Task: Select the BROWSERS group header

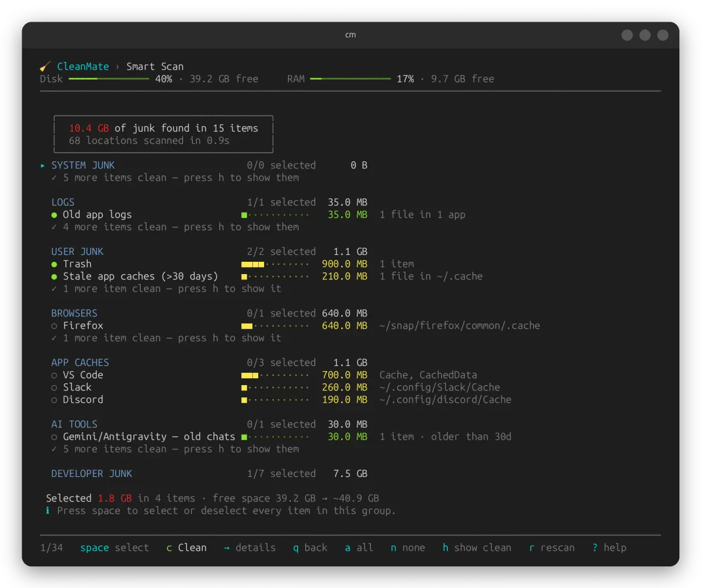Action: coord(74,313)
